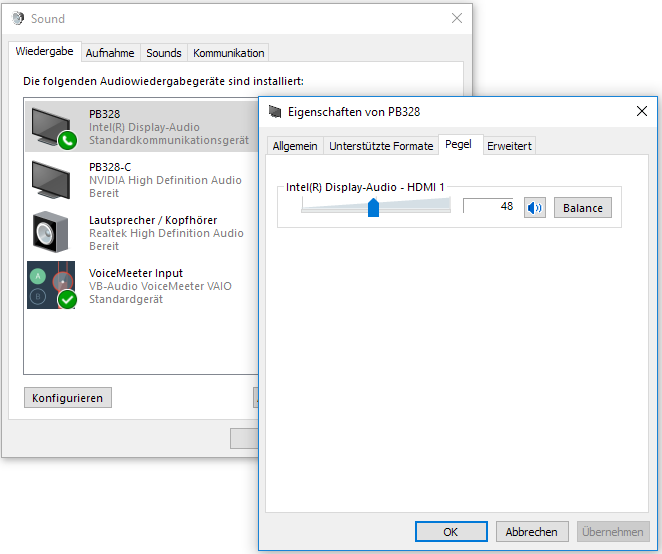The image size is (662, 554).
Task: Switch to the Aufnahme tab
Action: click(x=110, y=53)
